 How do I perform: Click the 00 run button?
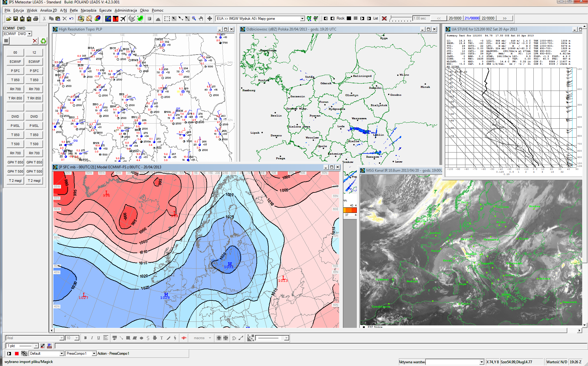[15, 52]
